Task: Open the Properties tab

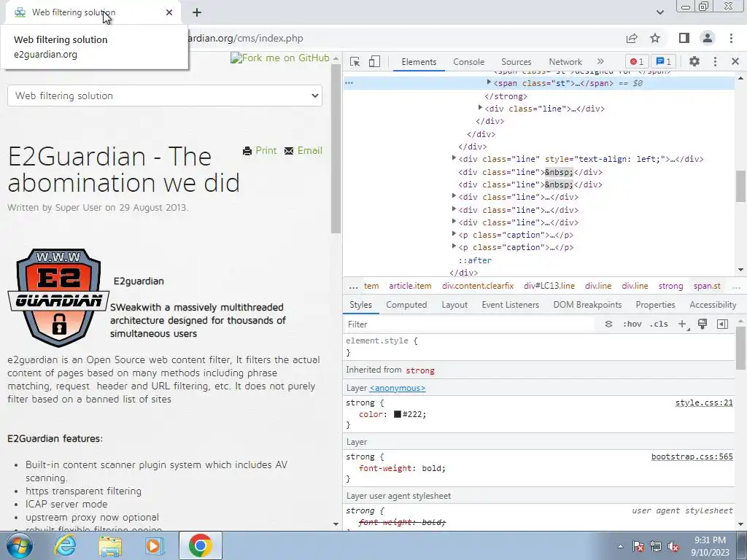Action: click(x=655, y=305)
